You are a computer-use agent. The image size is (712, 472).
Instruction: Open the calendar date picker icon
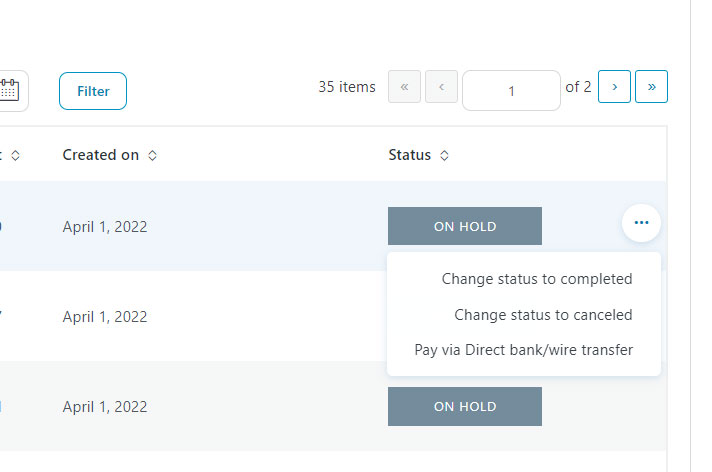point(10,90)
